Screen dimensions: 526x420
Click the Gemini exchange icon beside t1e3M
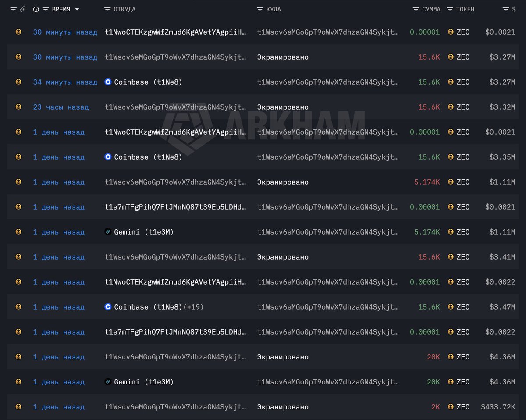coord(109,232)
